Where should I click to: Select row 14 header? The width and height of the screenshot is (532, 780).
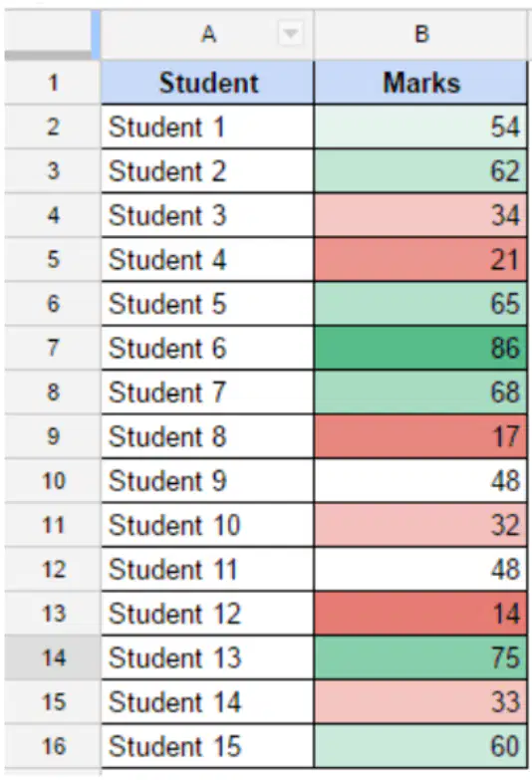[53, 657]
